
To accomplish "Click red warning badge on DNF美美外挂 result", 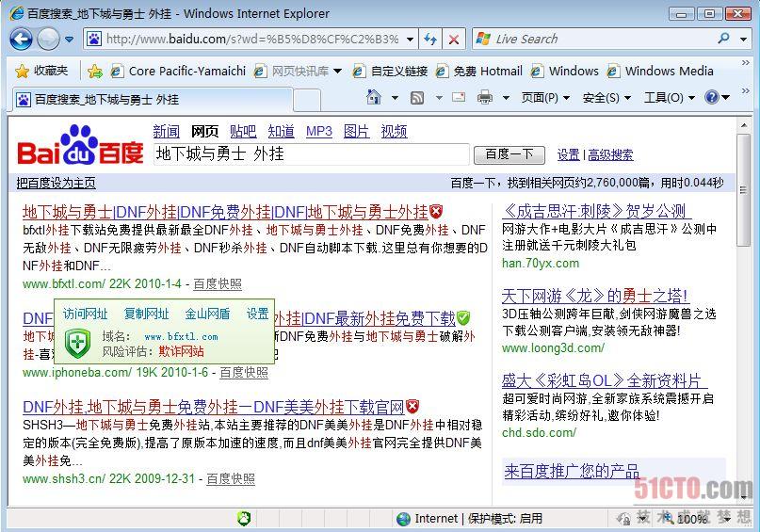I will (x=412, y=406).
